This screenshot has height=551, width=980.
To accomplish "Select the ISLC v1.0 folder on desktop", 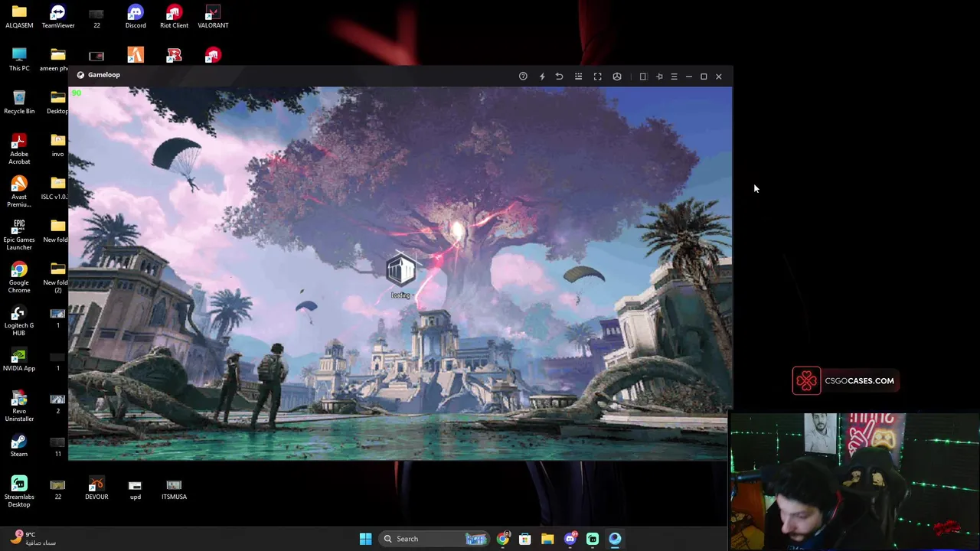I will coord(56,188).
